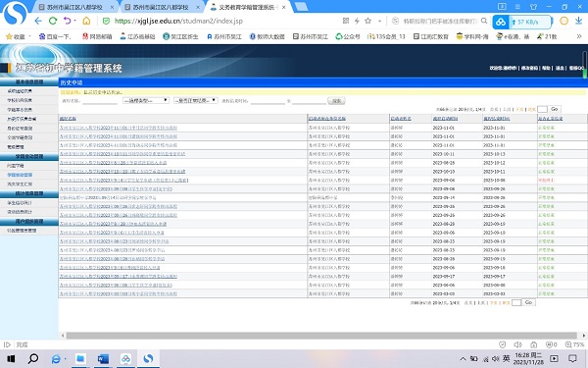The height and width of the screenshot is (368, 588).
Task: Open the --是否正常结束-- dropdown
Action: 195,101
